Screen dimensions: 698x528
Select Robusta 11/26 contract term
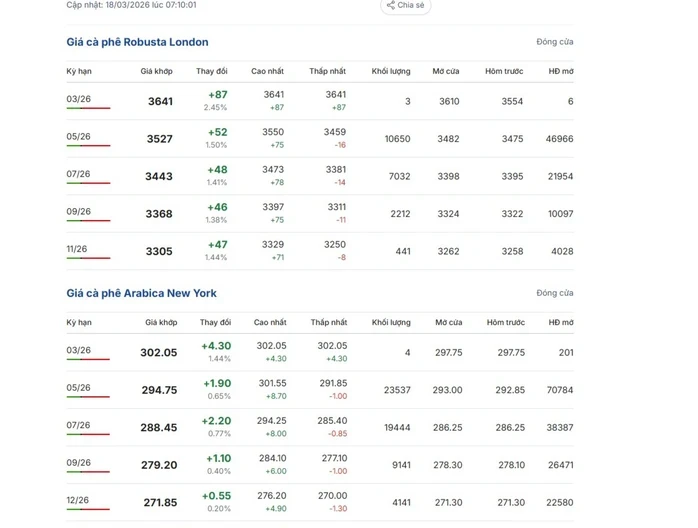click(x=77, y=249)
